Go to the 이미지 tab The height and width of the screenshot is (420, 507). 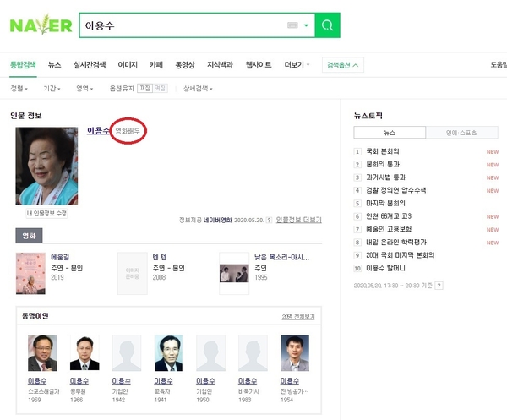tap(128, 65)
